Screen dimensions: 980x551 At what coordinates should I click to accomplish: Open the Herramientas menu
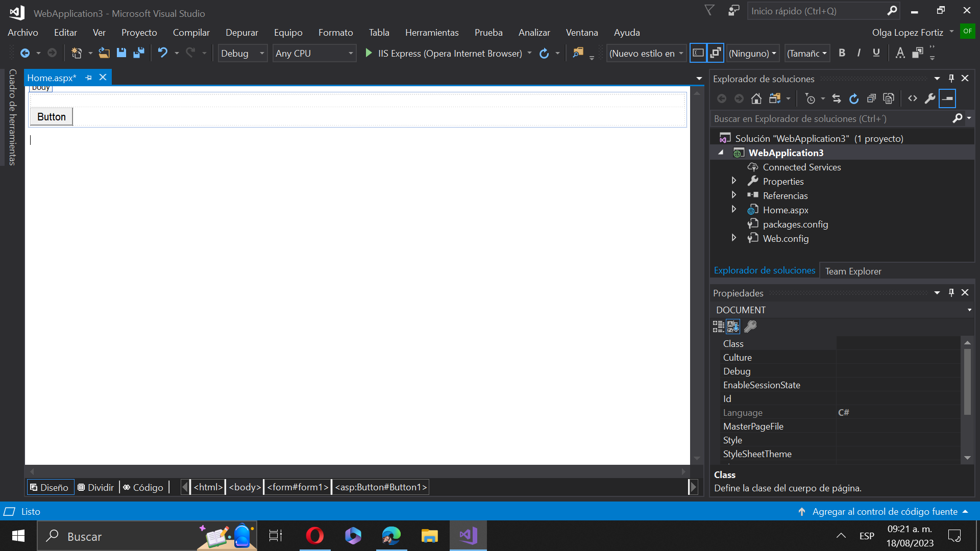[431, 33]
